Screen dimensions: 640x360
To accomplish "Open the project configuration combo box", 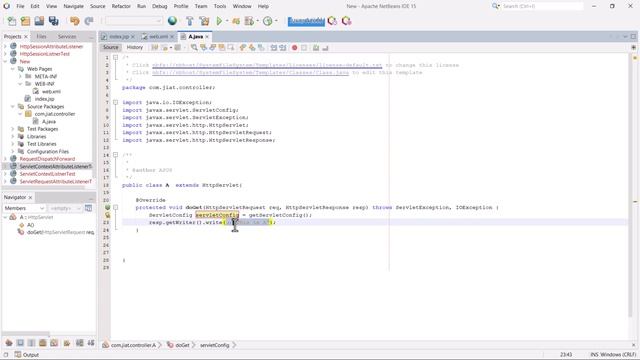I will coord(133,21).
